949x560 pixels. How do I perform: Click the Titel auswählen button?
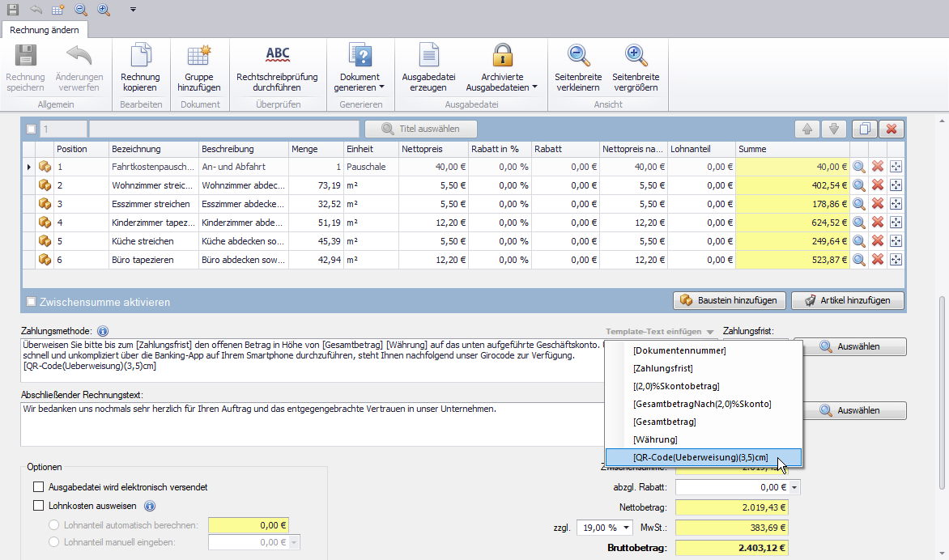click(420, 129)
